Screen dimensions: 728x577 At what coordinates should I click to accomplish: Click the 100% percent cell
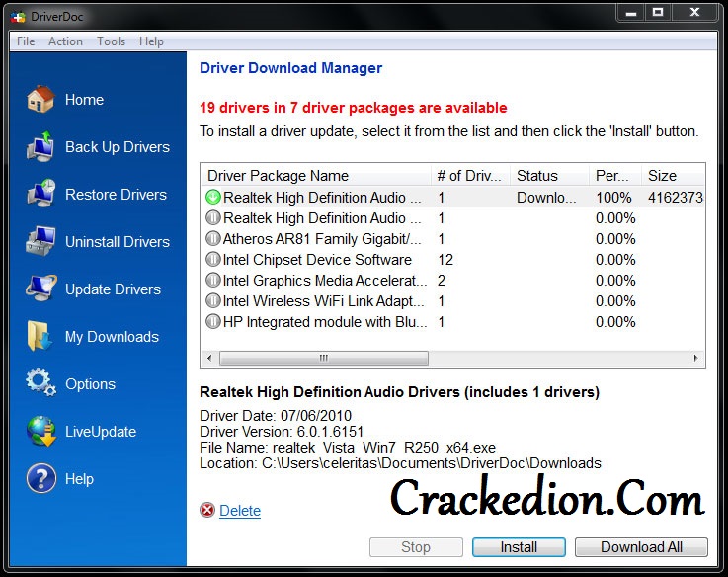613,198
